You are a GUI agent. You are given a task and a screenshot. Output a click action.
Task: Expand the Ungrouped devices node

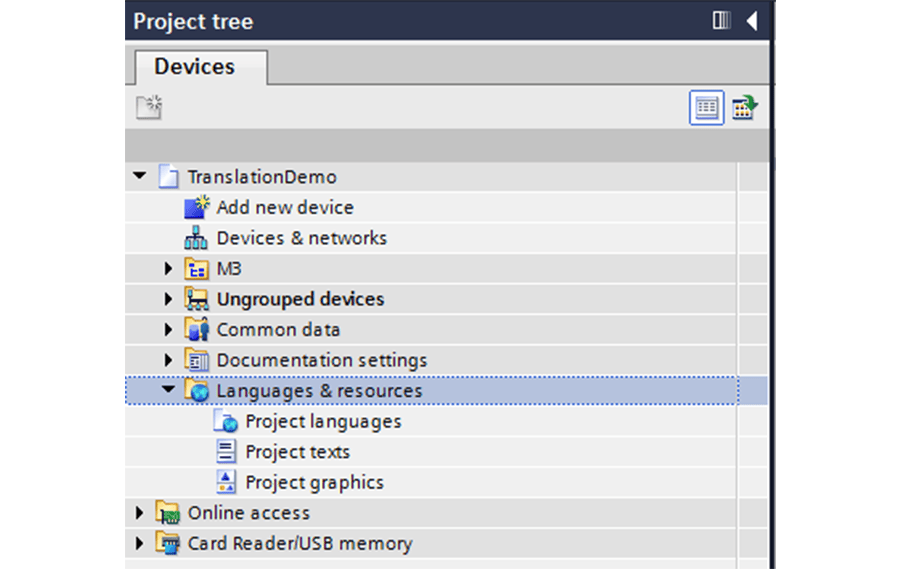click(168, 299)
